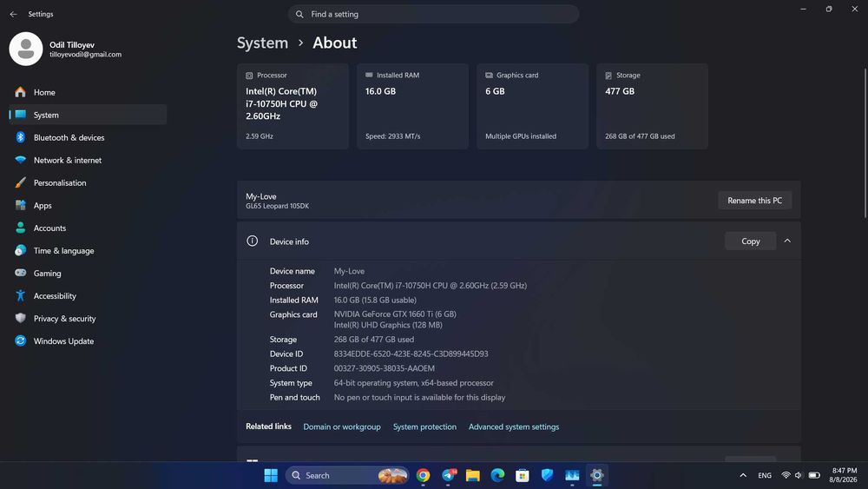Copy the device info
This screenshot has height=489, width=868.
click(750, 241)
